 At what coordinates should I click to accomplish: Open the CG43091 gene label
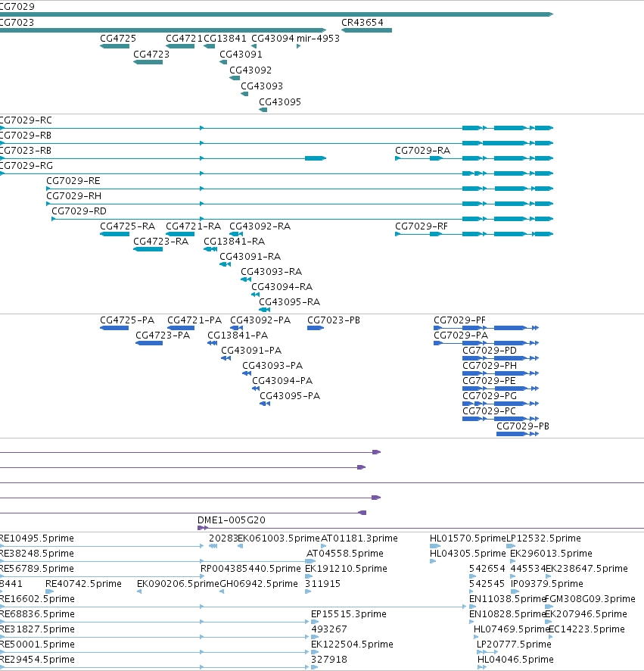click(241, 55)
